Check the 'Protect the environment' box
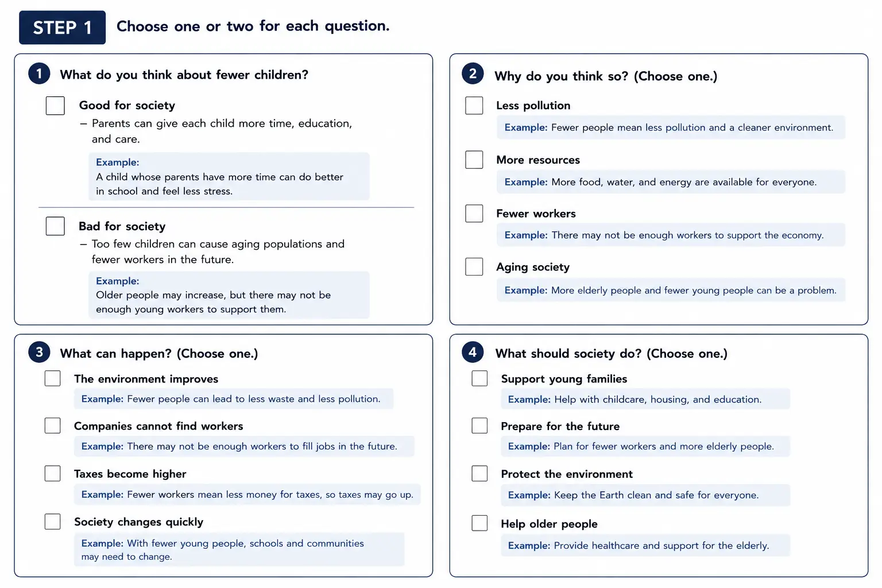Viewport: 882px width, 588px height. (x=479, y=473)
